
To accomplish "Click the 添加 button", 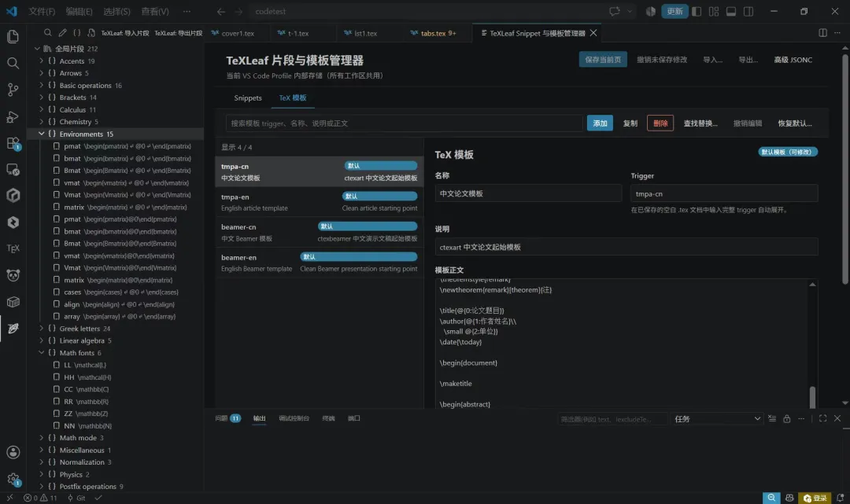I will (600, 123).
